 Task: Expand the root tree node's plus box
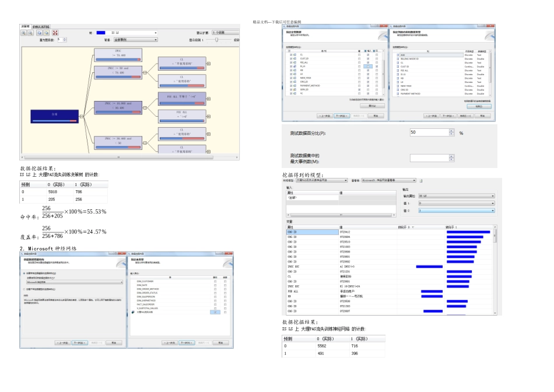[82, 116]
